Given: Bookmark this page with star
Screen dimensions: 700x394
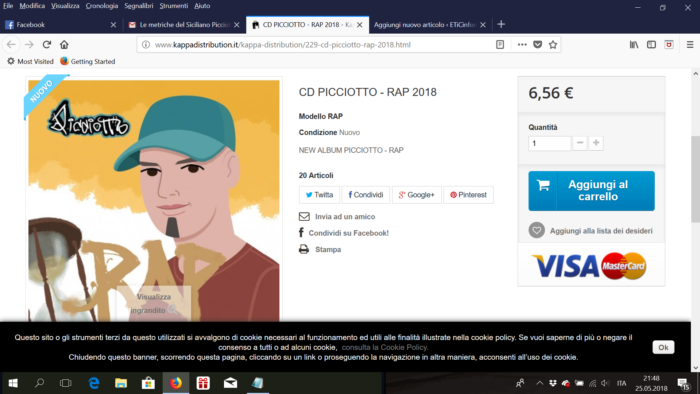Looking at the screenshot, I should pyautogui.click(x=553, y=45).
